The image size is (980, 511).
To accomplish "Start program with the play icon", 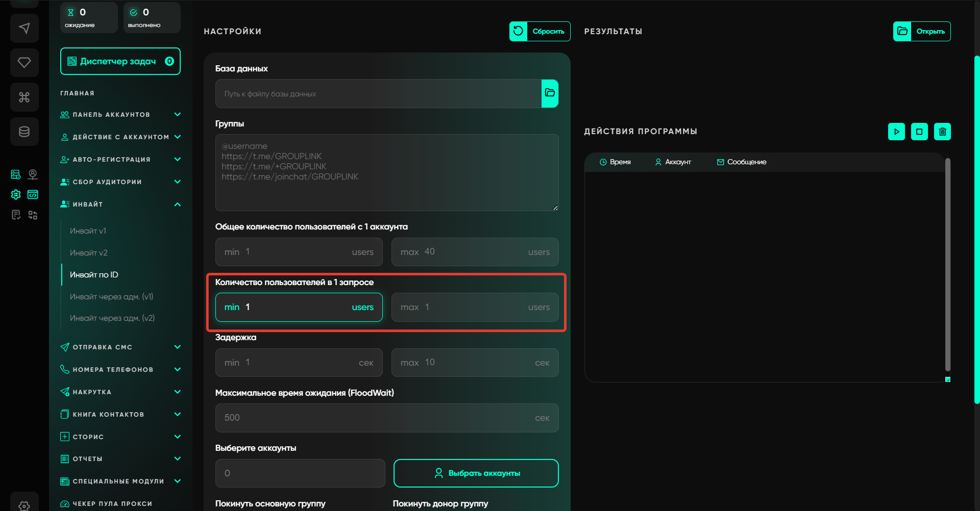I will point(896,132).
